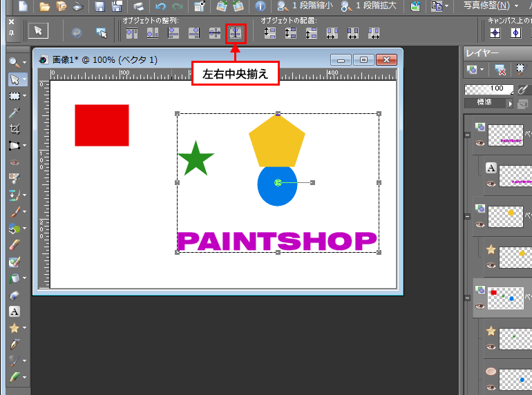Click the 1 段階縮小 zoom out button
The width and height of the screenshot is (532, 395).
pos(305,6)
